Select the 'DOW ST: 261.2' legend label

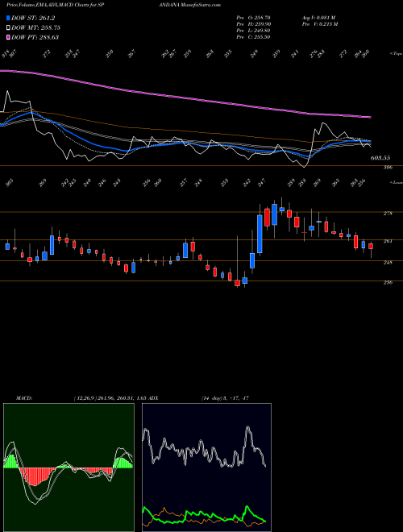33,18
